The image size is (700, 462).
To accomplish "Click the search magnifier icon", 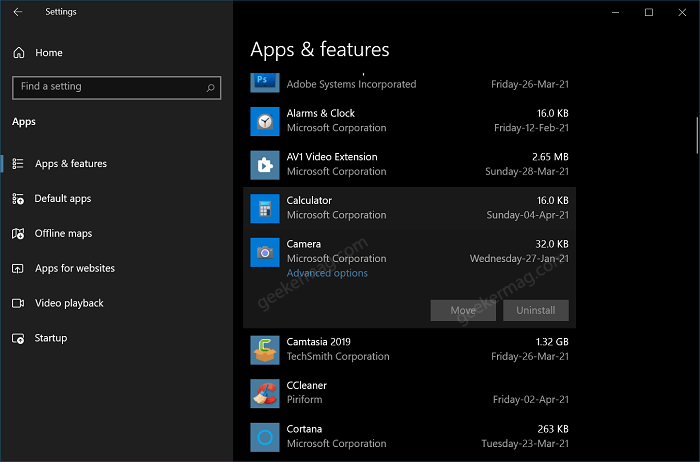I will click(x=210, y=87).
